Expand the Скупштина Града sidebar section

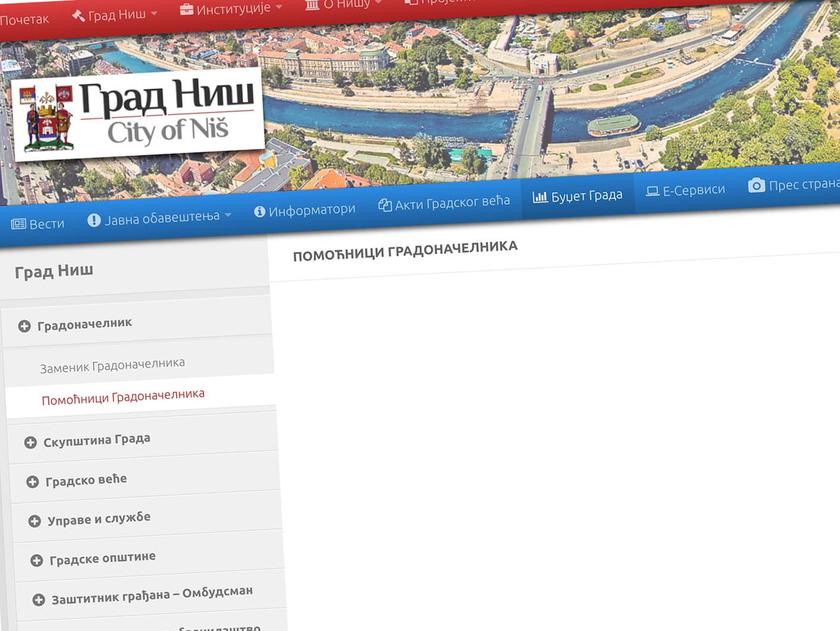coord(30,442)
